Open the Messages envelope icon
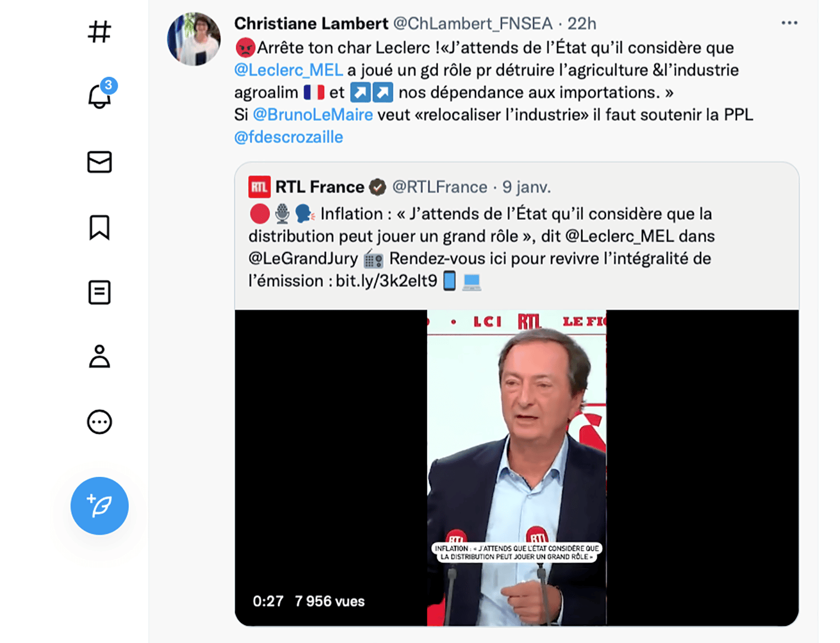Screen dimensions: 840x643 [100, 162]
